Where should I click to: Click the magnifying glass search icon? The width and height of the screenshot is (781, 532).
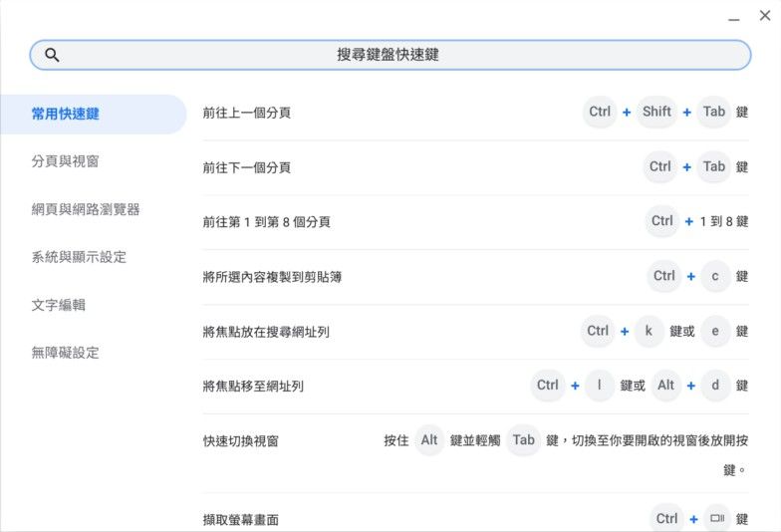[53, 56]
